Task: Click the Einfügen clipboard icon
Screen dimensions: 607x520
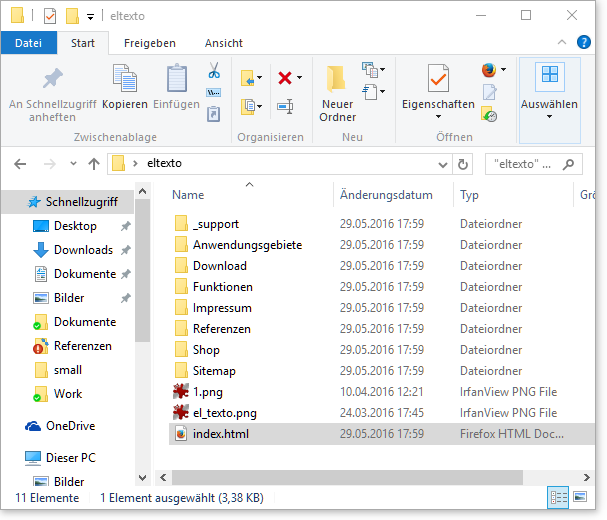Action: (177, 78)
